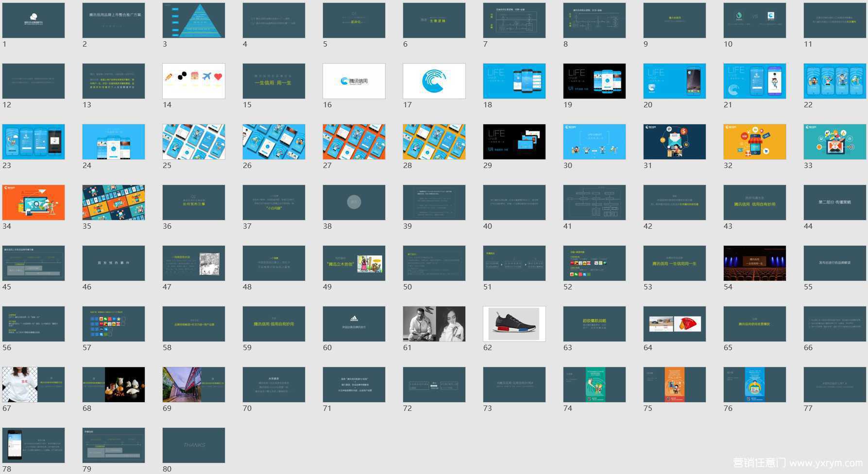Select slide 30 thumbnail

click(595, 142)
